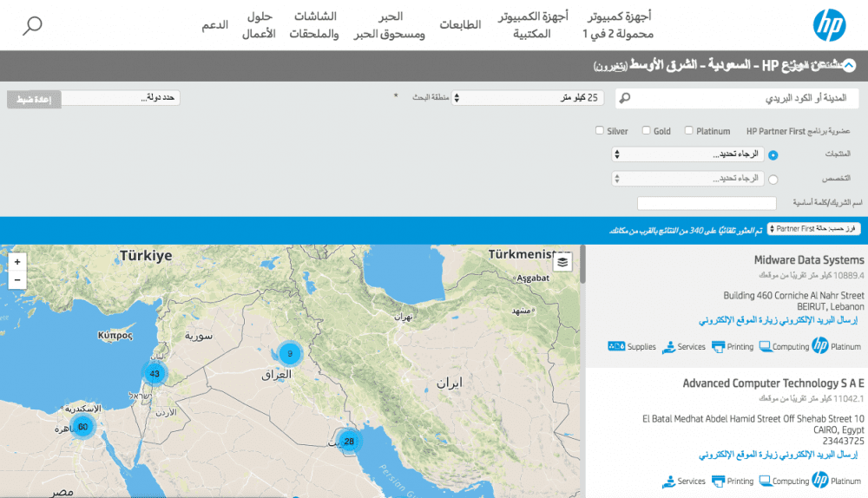Click the 340 results found message

(686, 230)
